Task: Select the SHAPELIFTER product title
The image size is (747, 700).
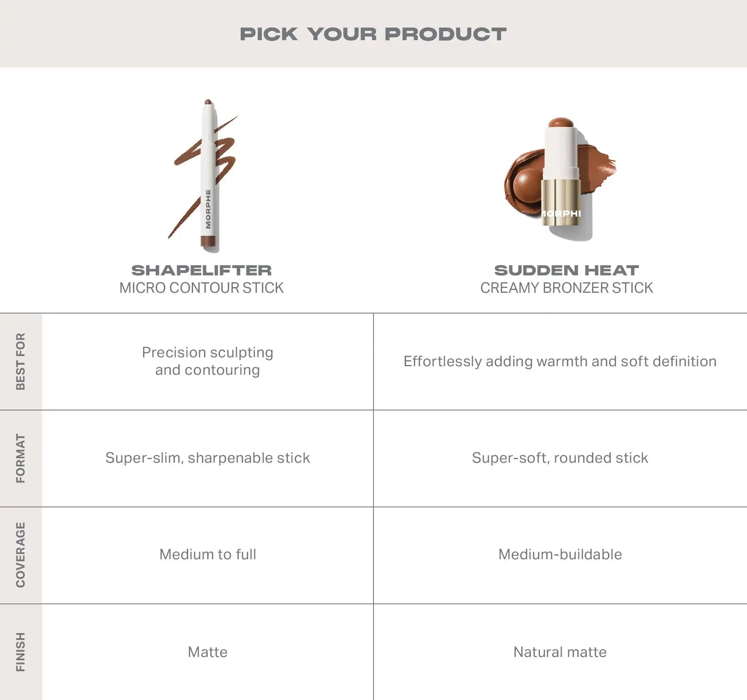Action: pos(202,270)
